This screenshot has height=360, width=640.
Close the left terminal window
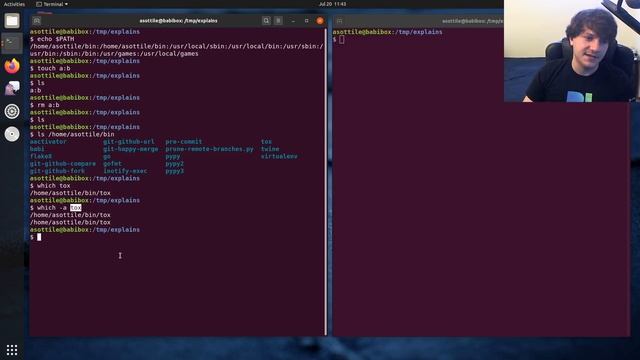pos(320,20)
